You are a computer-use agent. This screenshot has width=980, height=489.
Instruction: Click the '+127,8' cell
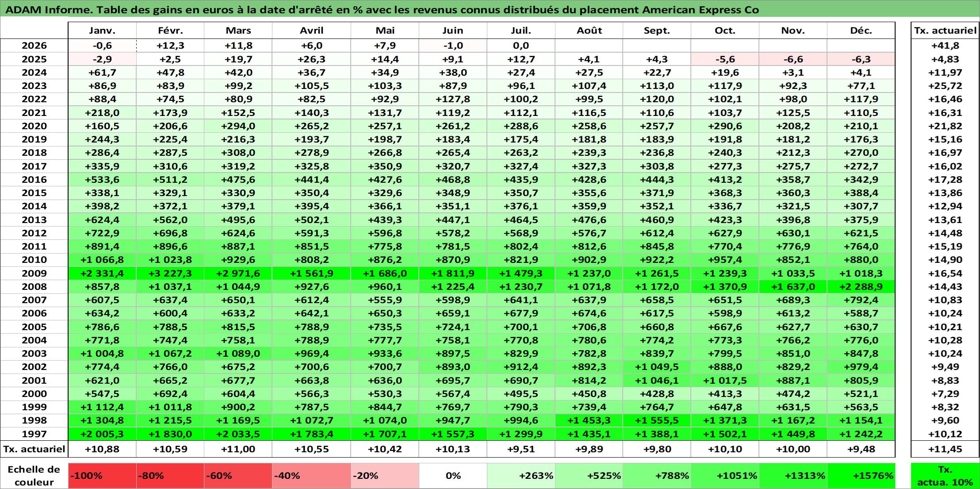tap(453, 99)
